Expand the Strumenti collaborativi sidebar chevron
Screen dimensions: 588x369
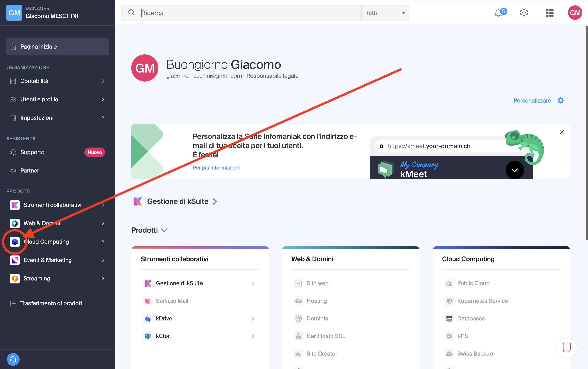[x=103, y=205]
